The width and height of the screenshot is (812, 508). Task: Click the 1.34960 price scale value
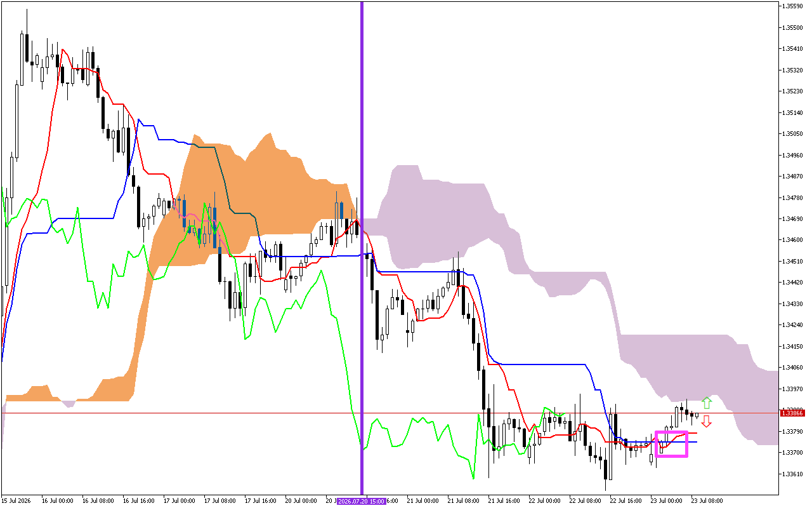(794, 156)
